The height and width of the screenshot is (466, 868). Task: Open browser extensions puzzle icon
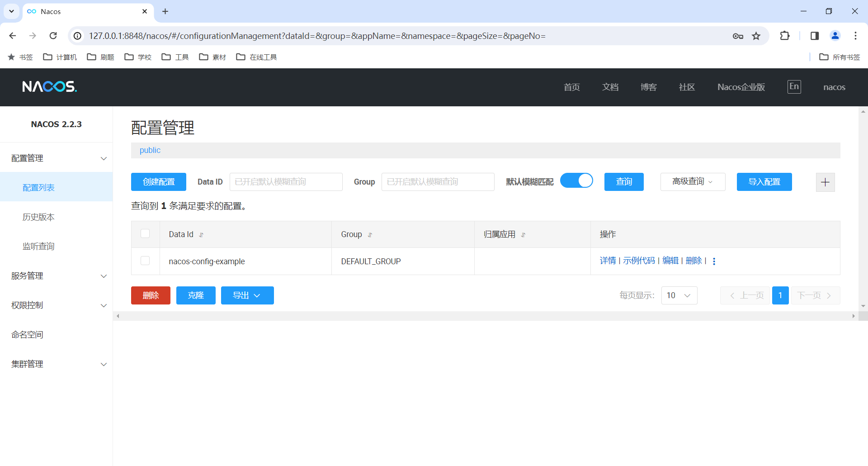coord(785,36)
